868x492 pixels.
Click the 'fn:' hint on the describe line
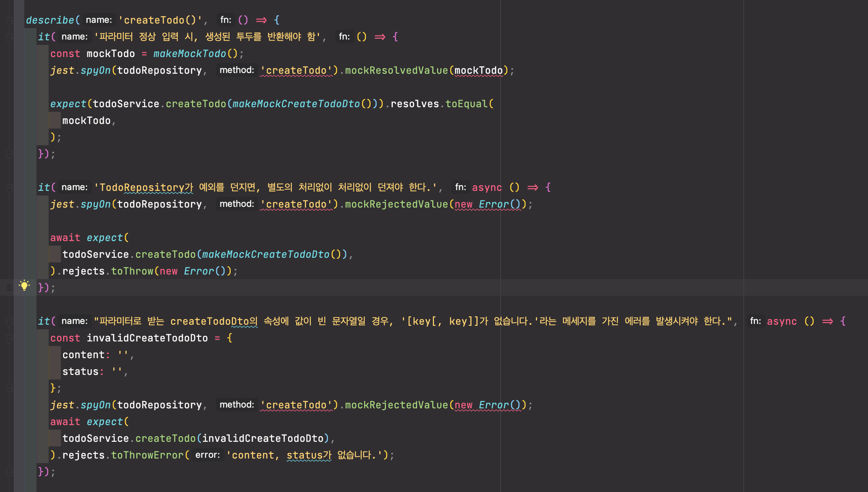click(226, 20)
